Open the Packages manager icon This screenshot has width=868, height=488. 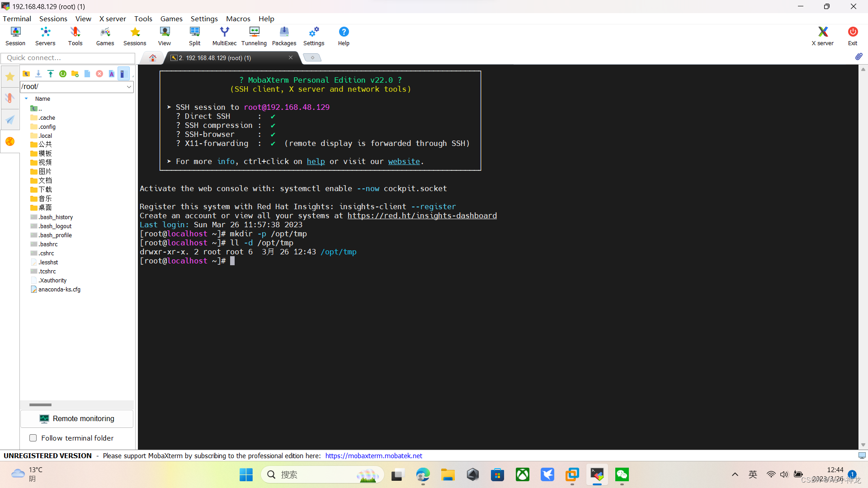[284, 36]
